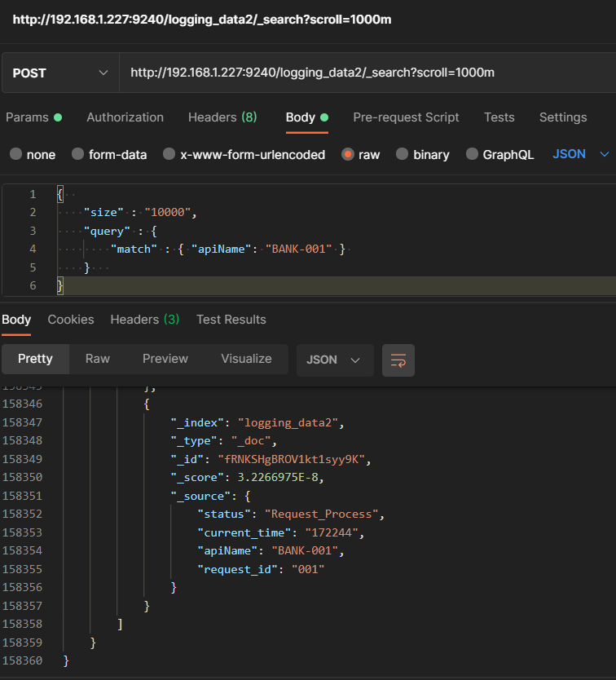Select the binary body radio option
616x680 pixels.
click(x=403, y=154)
